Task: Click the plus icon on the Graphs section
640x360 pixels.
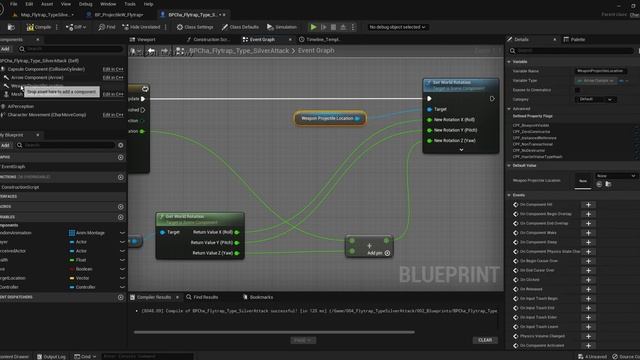Action: coord(120,158)
